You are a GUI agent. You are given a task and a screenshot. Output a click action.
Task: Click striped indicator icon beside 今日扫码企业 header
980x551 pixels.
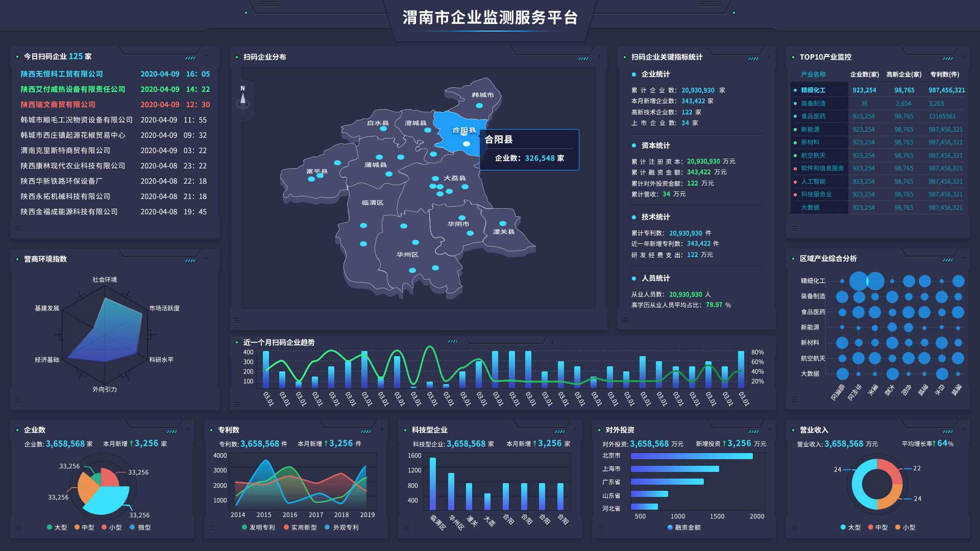190,58
